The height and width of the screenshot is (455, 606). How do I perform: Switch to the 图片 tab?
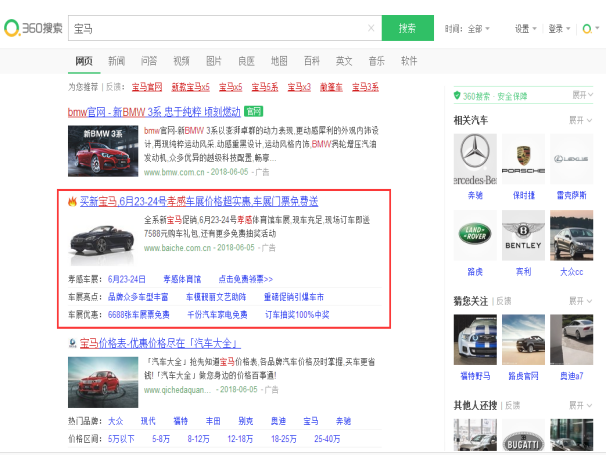click(x=214, y=61)
